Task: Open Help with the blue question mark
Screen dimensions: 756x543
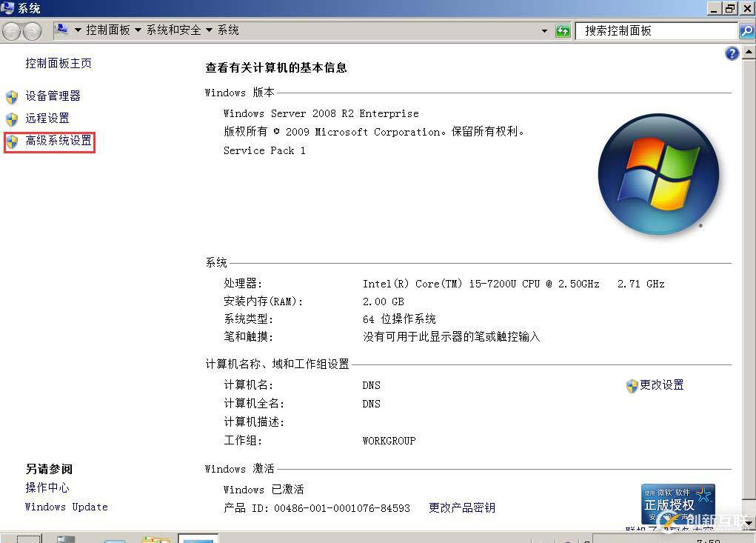Action: 732,53
